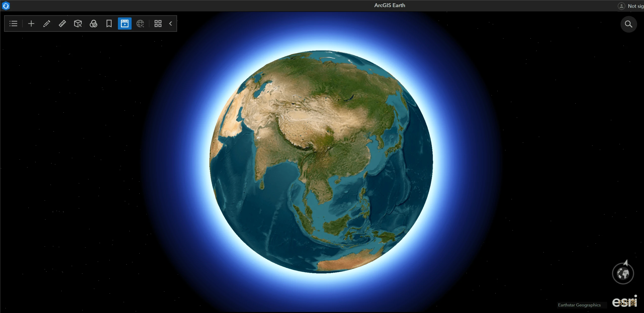
Task: Open the Bookmarks panel
Action: pos(109,24)
